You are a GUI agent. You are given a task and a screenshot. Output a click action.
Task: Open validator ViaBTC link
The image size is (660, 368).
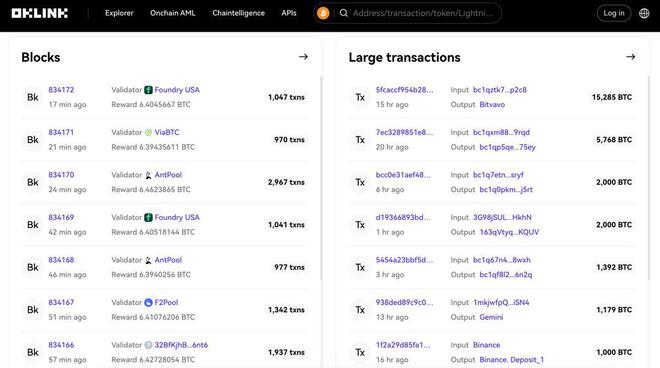167,132
